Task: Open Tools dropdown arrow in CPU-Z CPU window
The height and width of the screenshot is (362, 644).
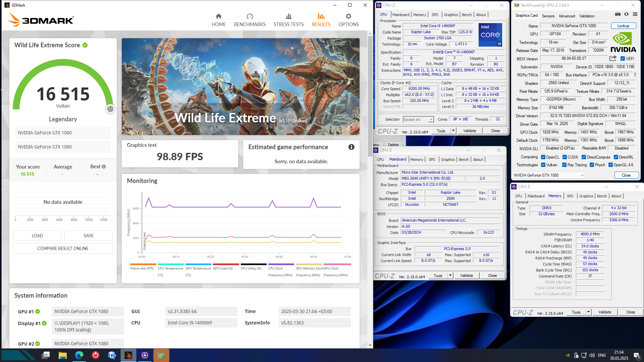Action: point(453,131)
